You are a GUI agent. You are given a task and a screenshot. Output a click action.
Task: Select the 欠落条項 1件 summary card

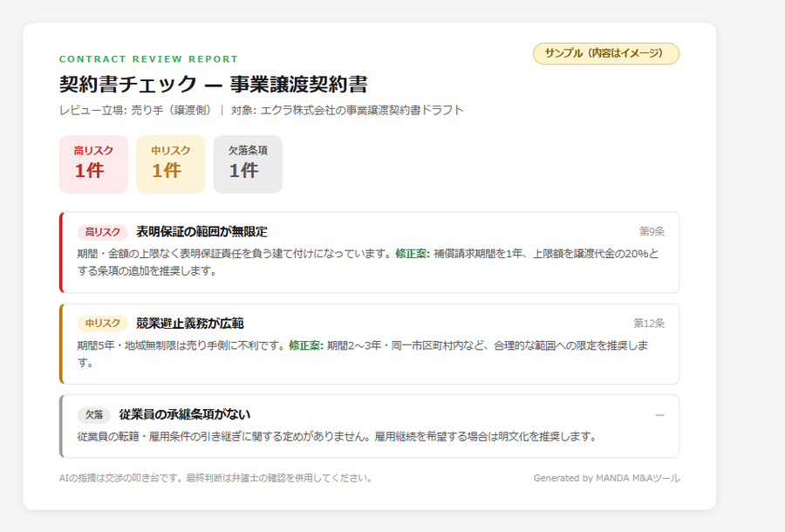tap(248, 164)
